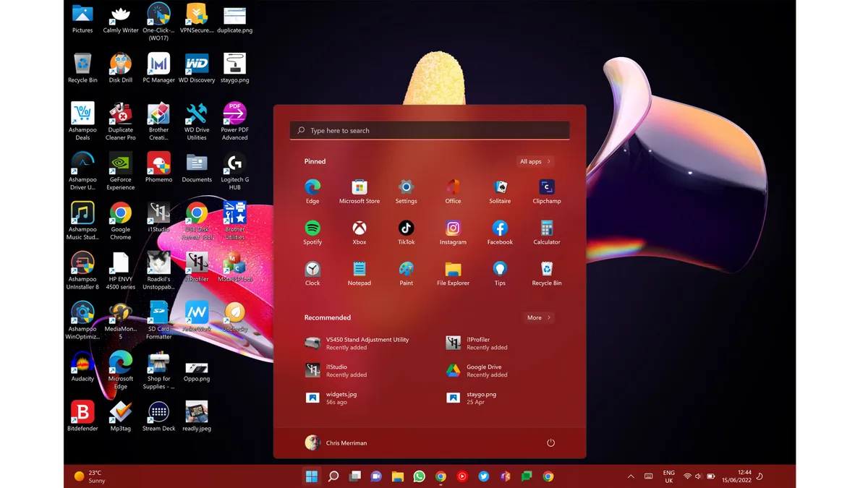The width and height of the screenshot is (868, 488).
Task: Open Search from the taskbar
Action: [x=333, y=476]
